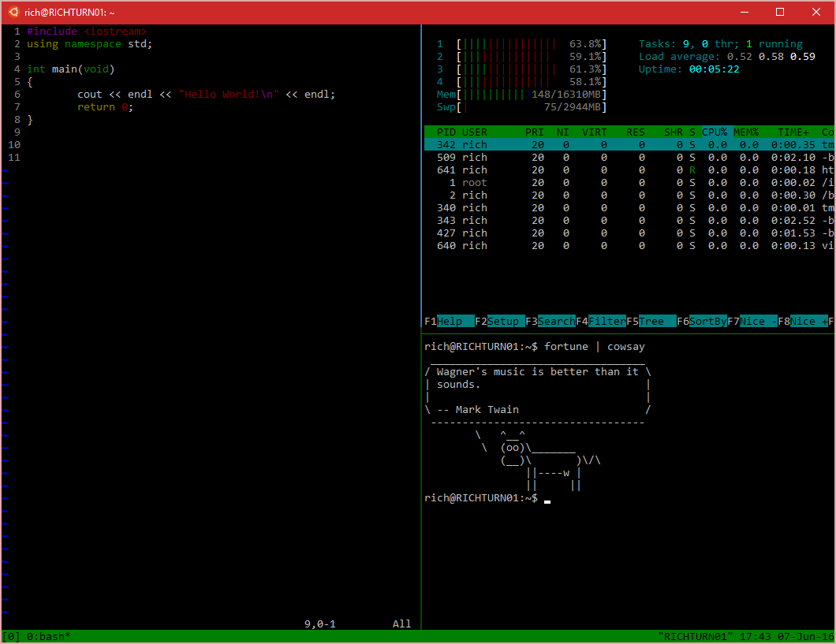Click the terminal icon in the title bar
The image size is (836, 644).
click(13, 12)
